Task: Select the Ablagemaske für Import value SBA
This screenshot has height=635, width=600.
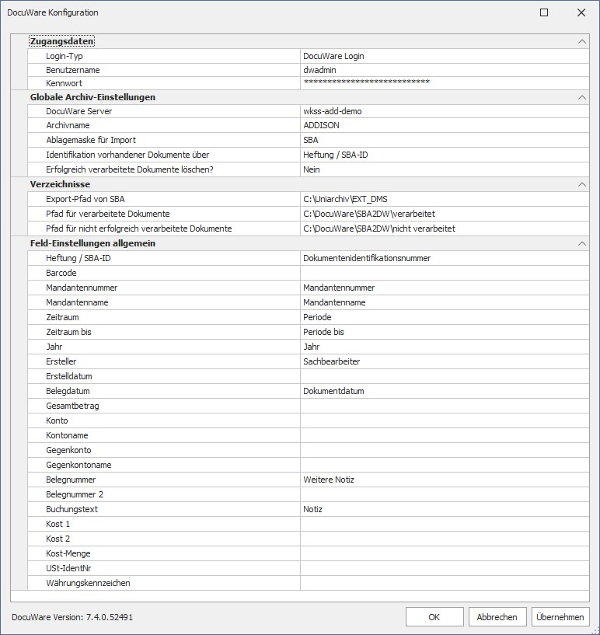Action: tap(445, 140)
